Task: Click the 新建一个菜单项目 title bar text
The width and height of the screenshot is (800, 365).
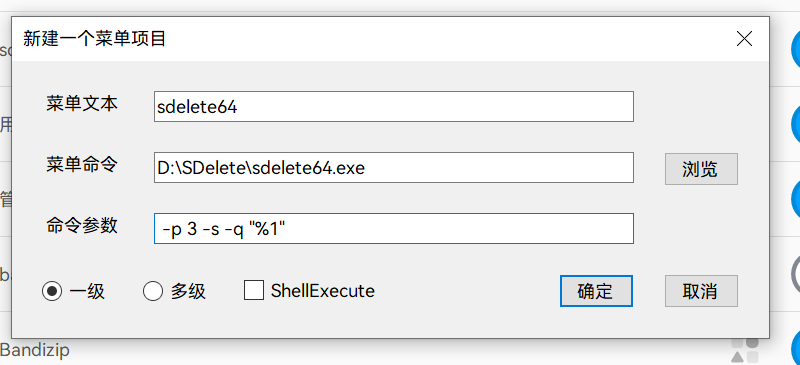Action: coord(94,39)
